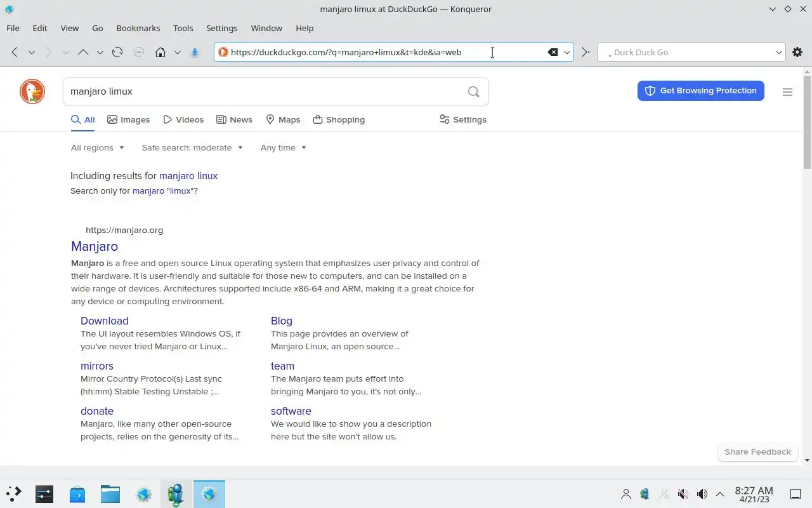Reload the page with refresh icon
812x508 pixels.
point(117,52)
